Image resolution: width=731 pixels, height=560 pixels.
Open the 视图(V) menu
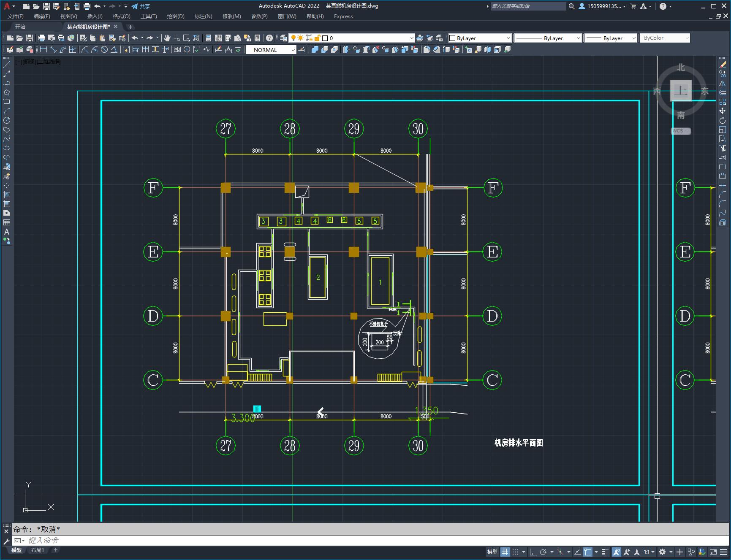(68, 16)
